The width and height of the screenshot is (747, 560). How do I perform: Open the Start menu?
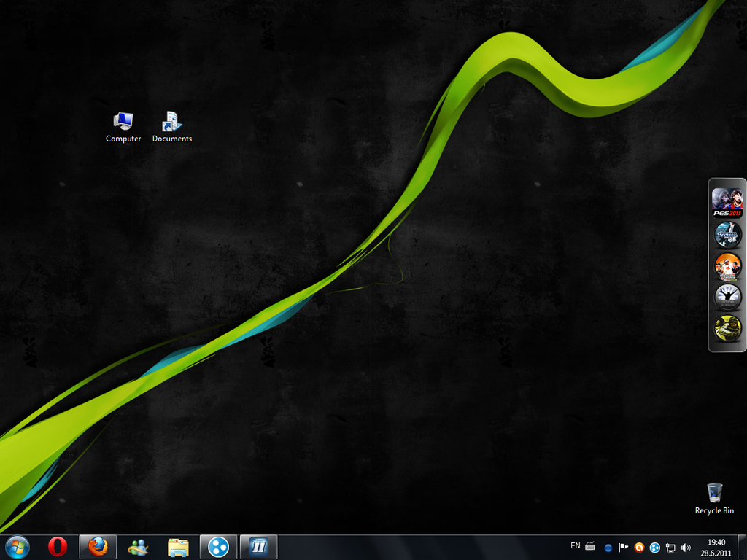tap(15, 546)
